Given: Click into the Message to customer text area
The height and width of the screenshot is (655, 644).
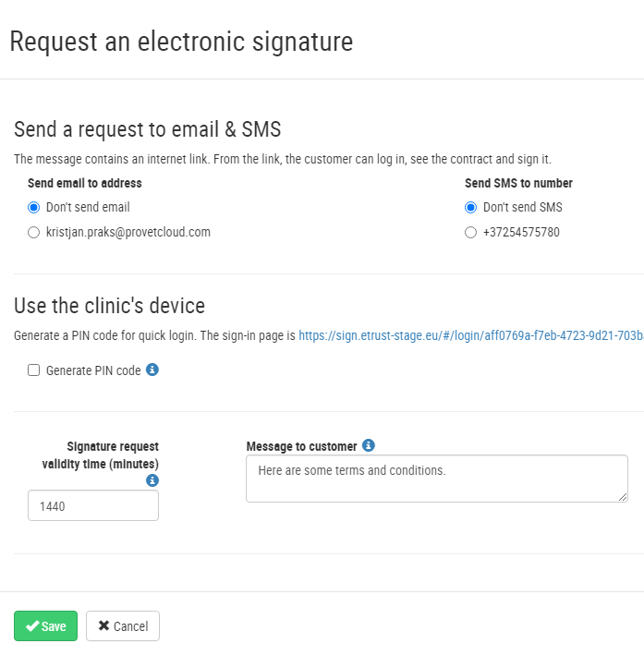Looking at the screenshot, I should (436, 479).
